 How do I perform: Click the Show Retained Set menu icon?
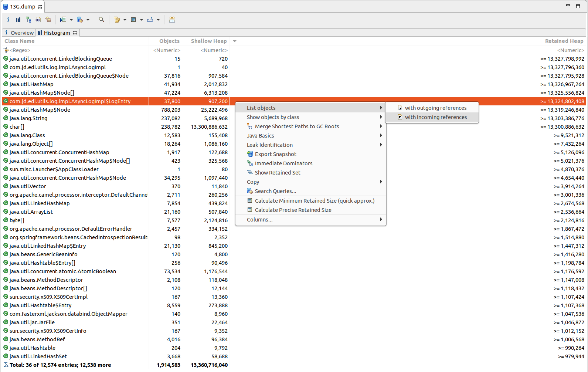point(250,172)
